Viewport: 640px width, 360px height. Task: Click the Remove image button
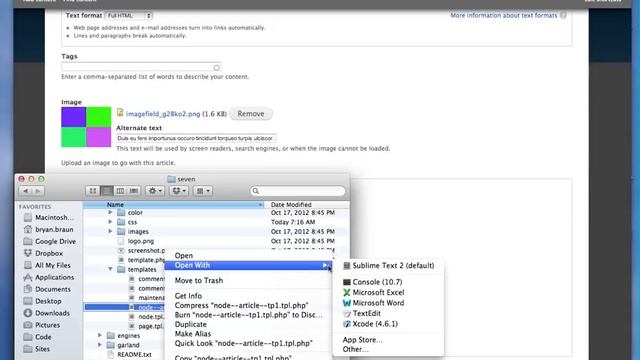(251, 114)
